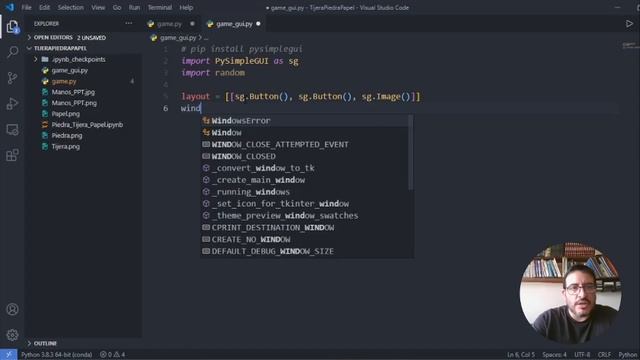Open the Run menu

134,7
